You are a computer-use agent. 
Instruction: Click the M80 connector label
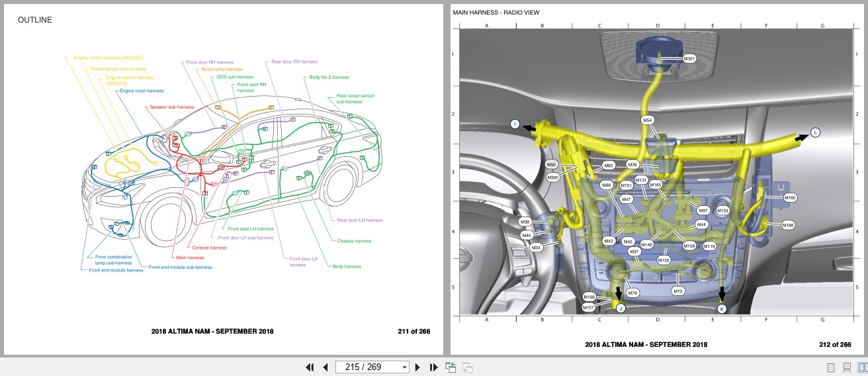pyautogui.click(x=609, y=165)
